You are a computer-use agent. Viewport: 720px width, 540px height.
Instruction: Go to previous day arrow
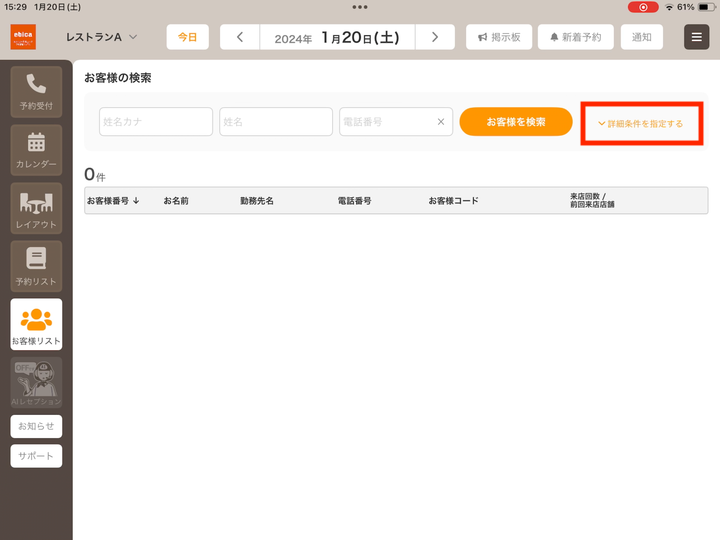point(240,37)
